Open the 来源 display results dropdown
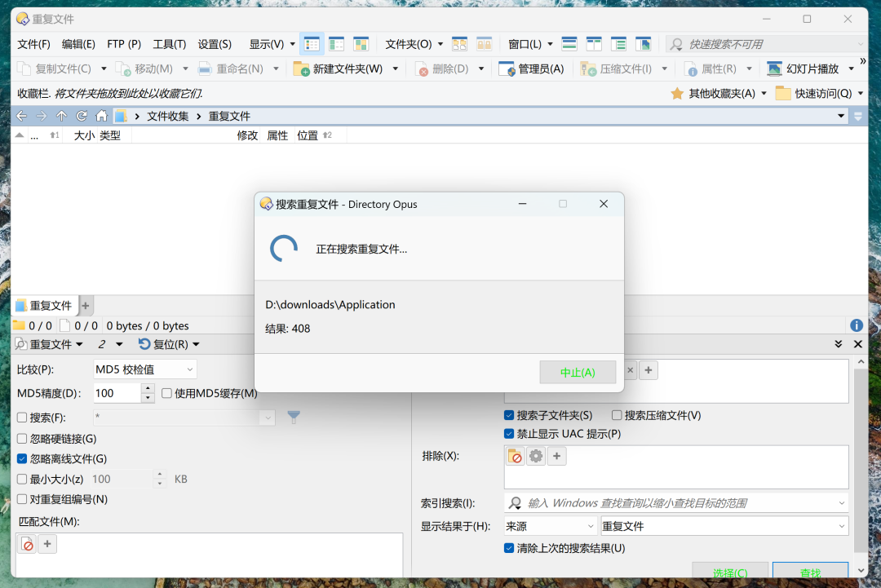 pos(549,526)
